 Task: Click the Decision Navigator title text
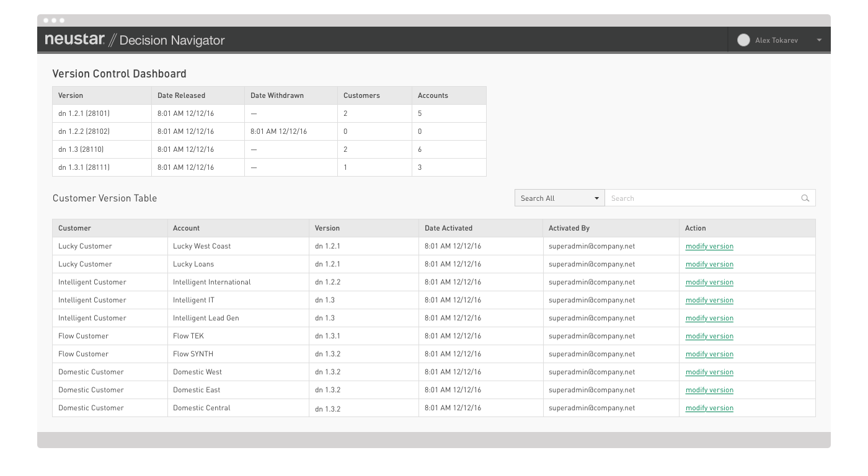click(x=172, y=40)
